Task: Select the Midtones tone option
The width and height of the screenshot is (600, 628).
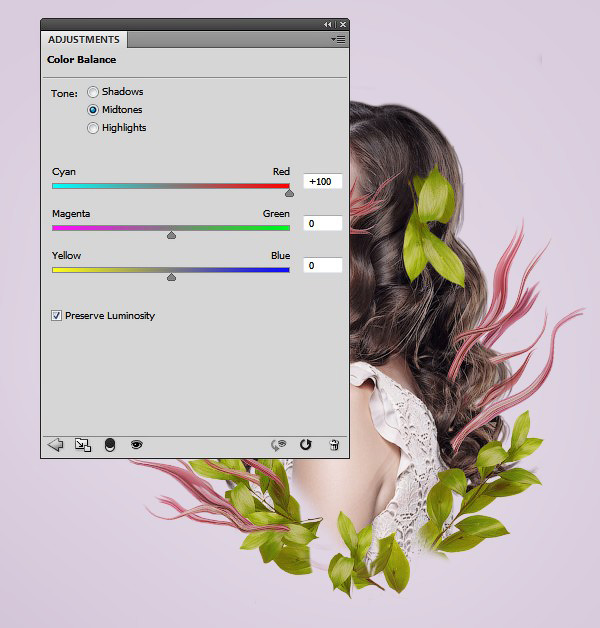Action: (93, 110)
